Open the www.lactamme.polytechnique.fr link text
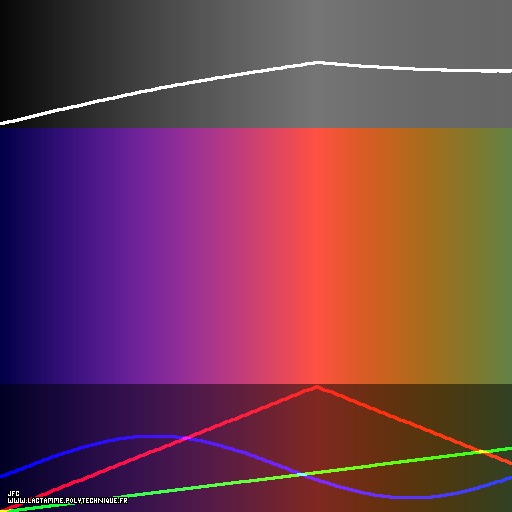 (x=67, y=501)
